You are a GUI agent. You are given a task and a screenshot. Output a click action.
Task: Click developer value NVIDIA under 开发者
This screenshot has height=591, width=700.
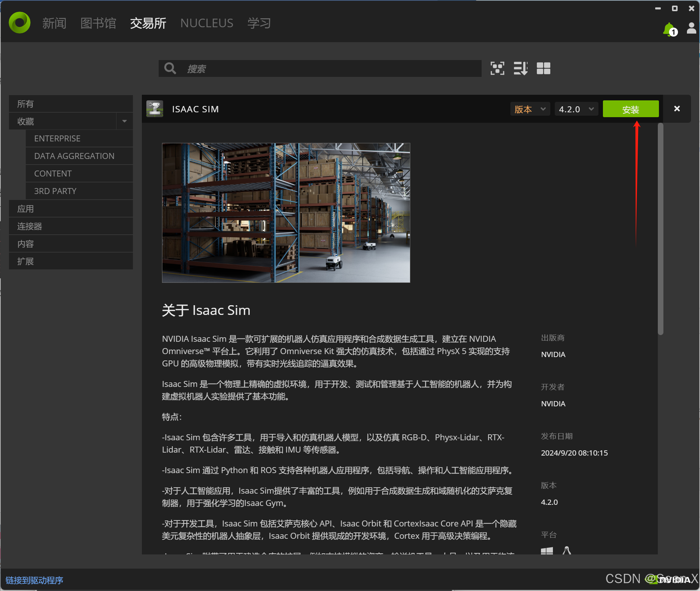[x=553, y=404]
